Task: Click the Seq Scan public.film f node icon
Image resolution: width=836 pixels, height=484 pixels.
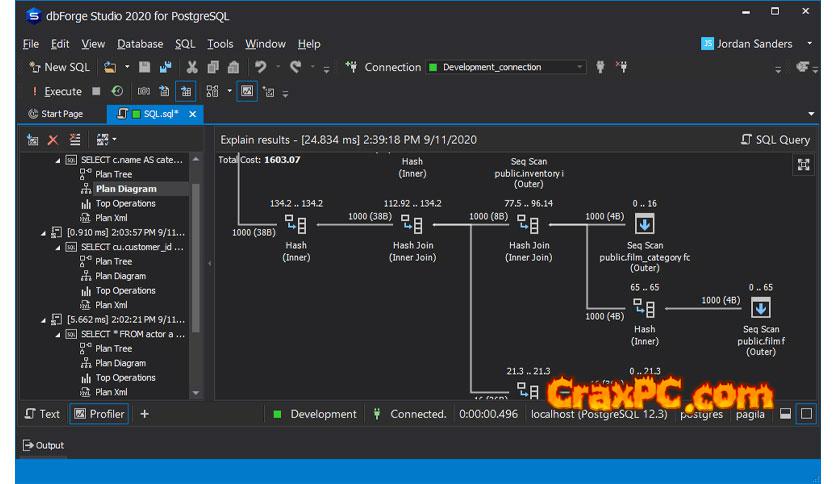Action: [x=761, y=309]
